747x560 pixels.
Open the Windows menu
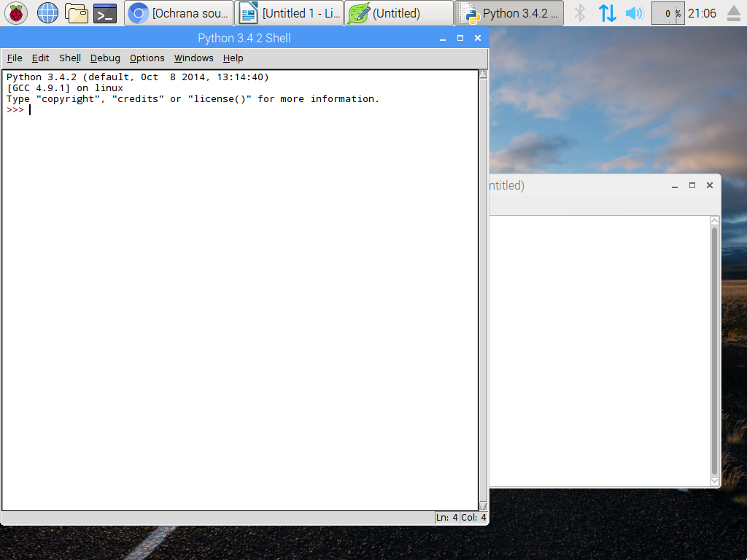coord(193,58)
